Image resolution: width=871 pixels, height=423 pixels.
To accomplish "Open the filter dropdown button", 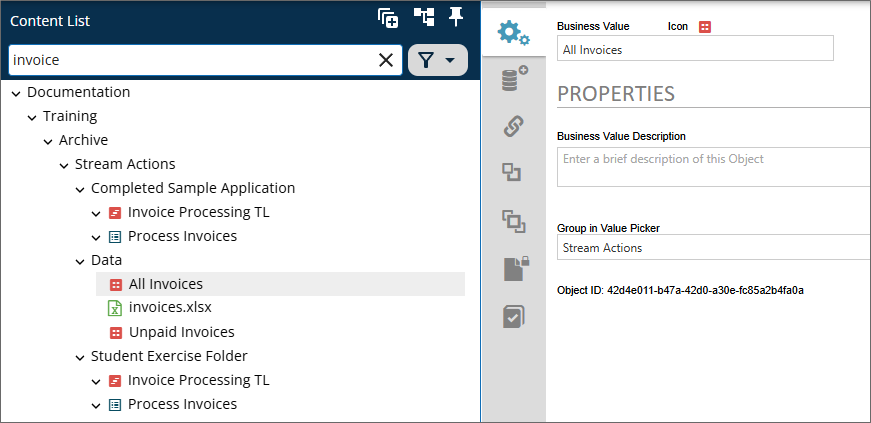I will pos(438,60).
